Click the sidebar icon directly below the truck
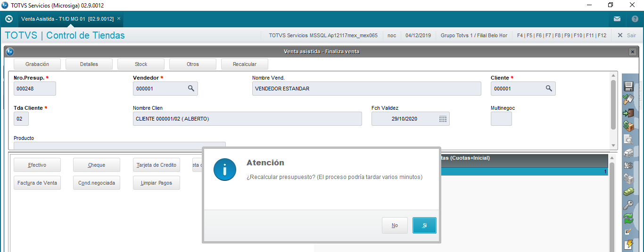 [x=628, y=165]
